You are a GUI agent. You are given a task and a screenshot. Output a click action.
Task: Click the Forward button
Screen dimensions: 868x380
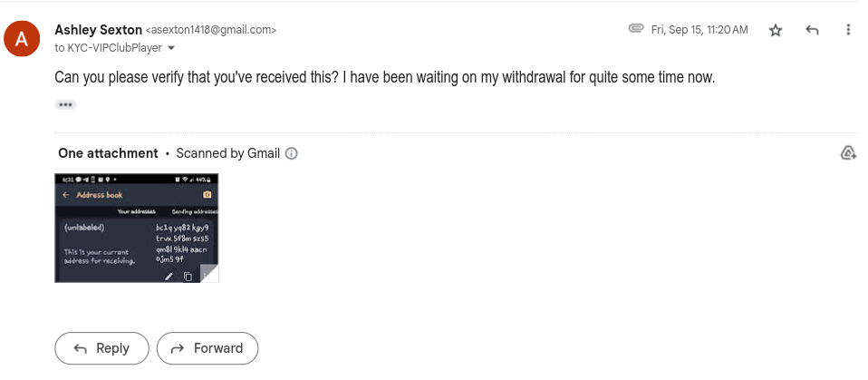click(207, 348)
